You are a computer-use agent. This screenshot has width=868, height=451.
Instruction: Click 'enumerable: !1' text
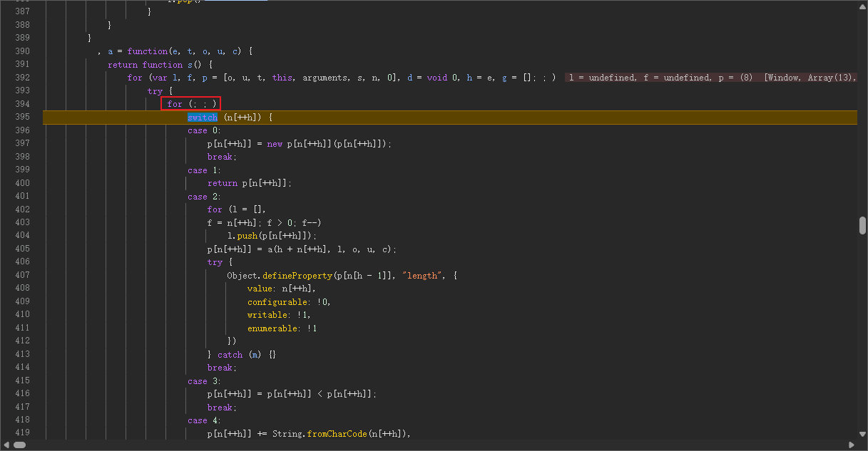point(282,328)
